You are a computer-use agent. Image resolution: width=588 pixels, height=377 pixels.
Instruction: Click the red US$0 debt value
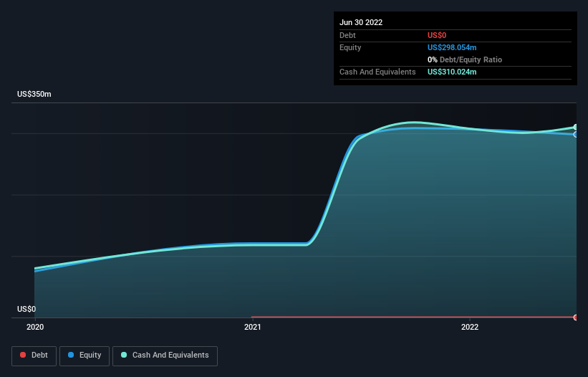tap(437, 35)
